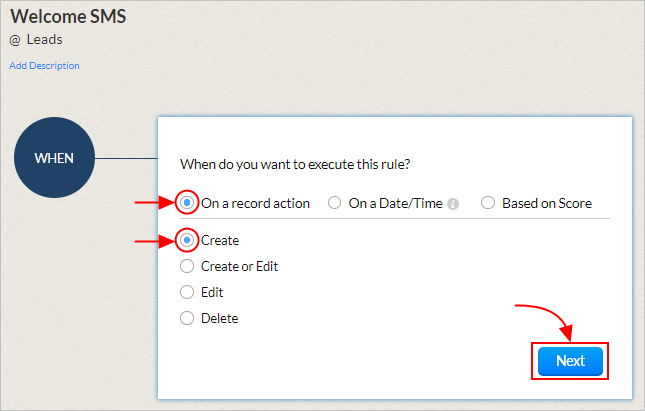Select the Create radio button
Viewport: 645px width, 411px height.
tap(187, 240)
